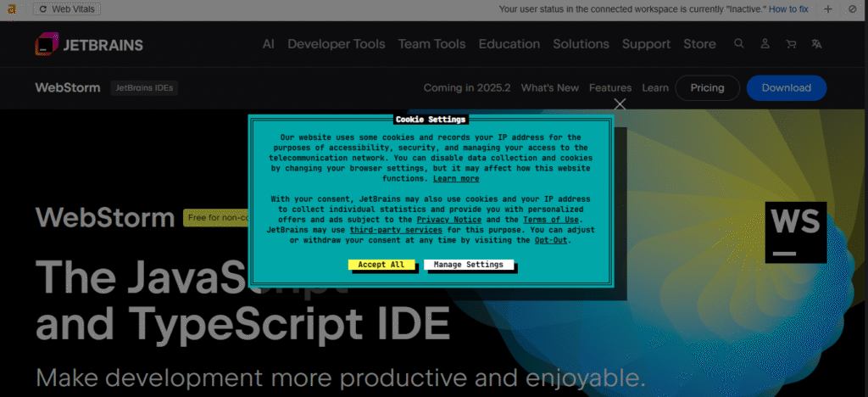
Task: Follow the Learn more link
Action: 456,178
